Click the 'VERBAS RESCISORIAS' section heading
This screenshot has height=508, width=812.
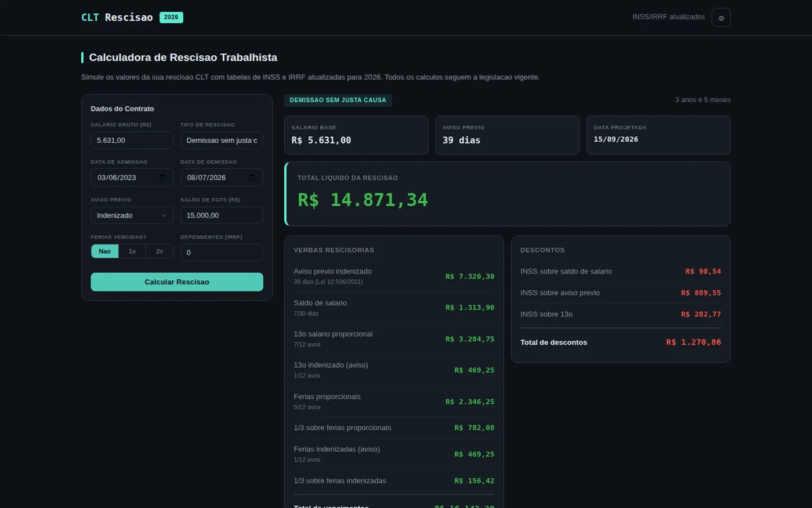pyautogui.click(x=334, y=250)
